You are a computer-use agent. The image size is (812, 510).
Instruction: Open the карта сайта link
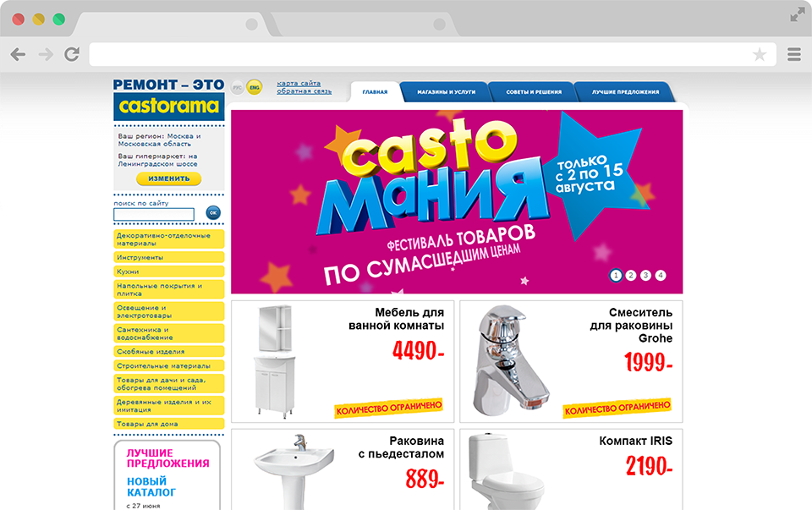coord(299,84)
